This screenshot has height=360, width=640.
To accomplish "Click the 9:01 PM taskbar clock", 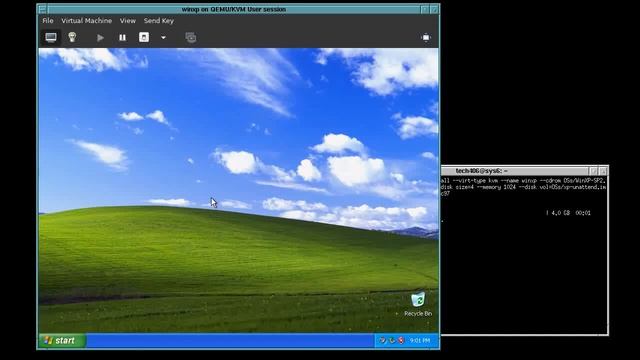I will pos(420,340).
